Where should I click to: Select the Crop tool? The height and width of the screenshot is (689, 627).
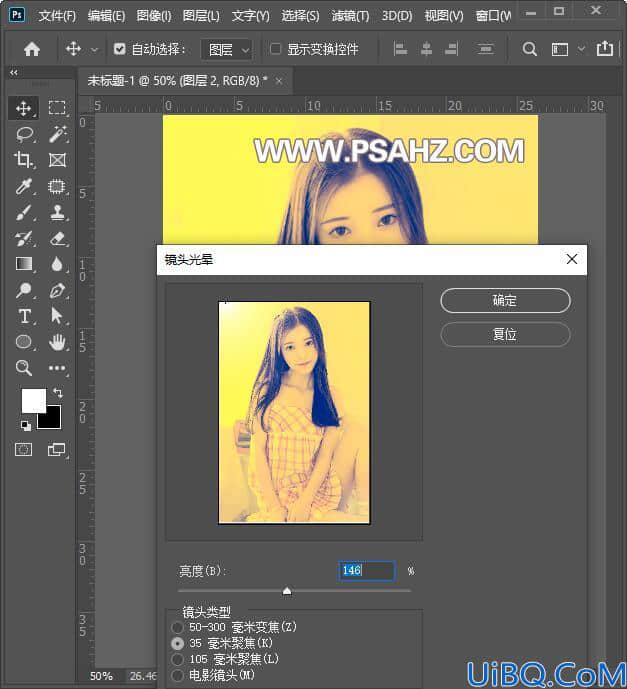[23, 160]
